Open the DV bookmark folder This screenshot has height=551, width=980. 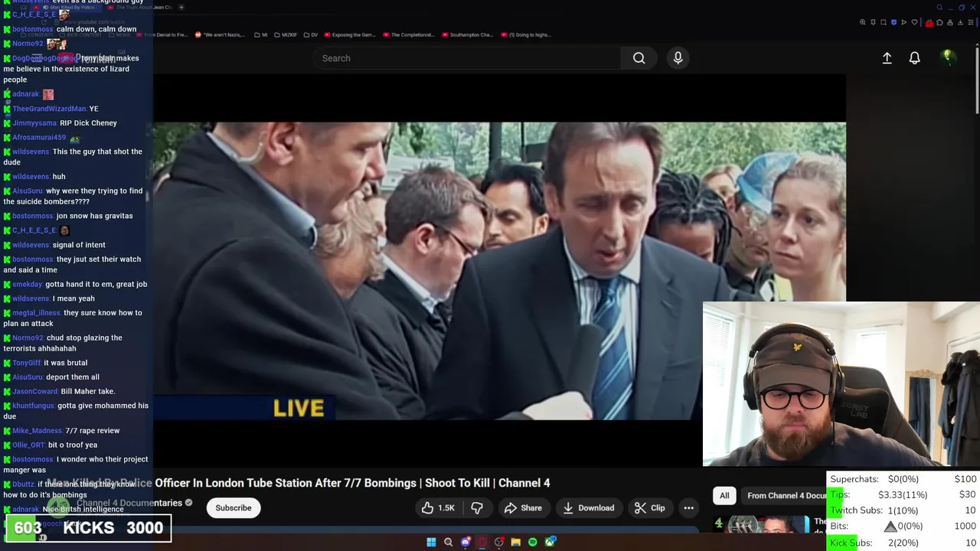[x=310, y=34]
